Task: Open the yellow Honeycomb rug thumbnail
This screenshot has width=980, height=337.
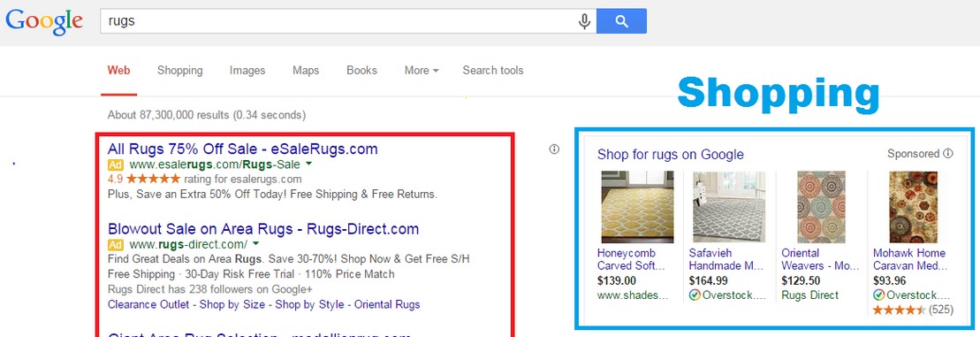Action: (637, 207)
